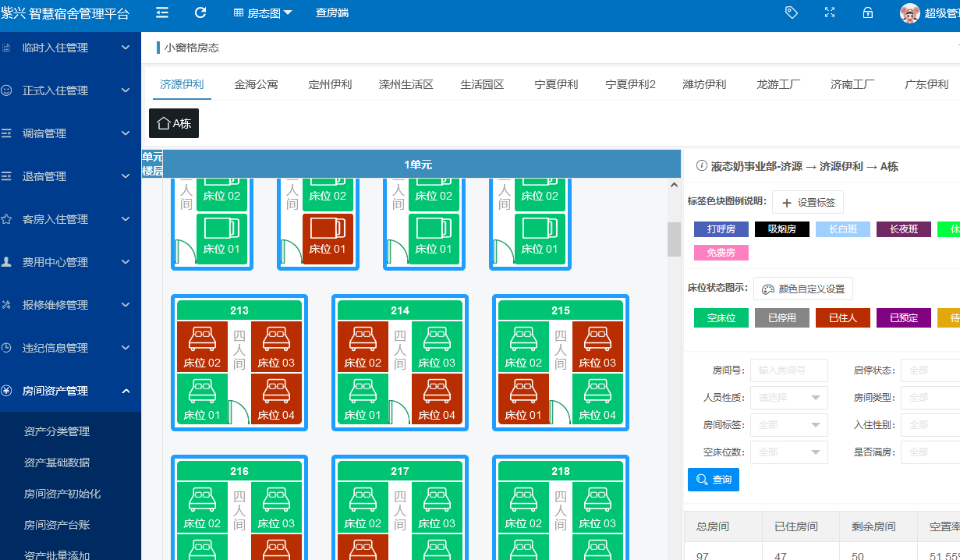Click the refresh icon in top bar
The width and height of the screenshot is (960, 560).
pos(200,12)
